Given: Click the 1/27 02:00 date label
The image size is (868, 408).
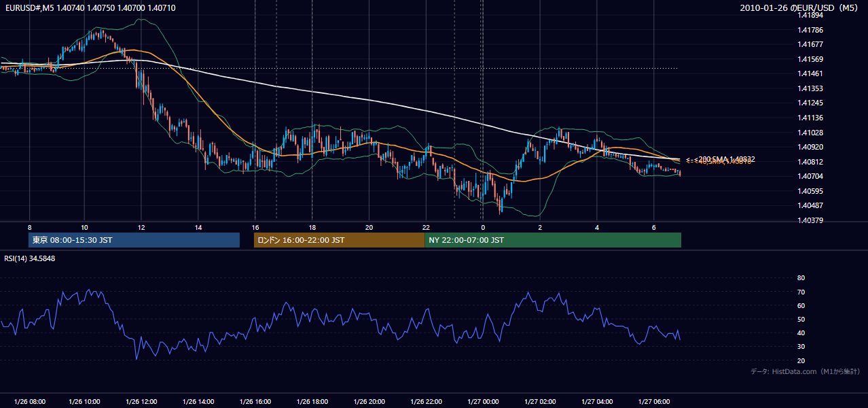Looking at the screenshot, I should (x=540, y=401).
